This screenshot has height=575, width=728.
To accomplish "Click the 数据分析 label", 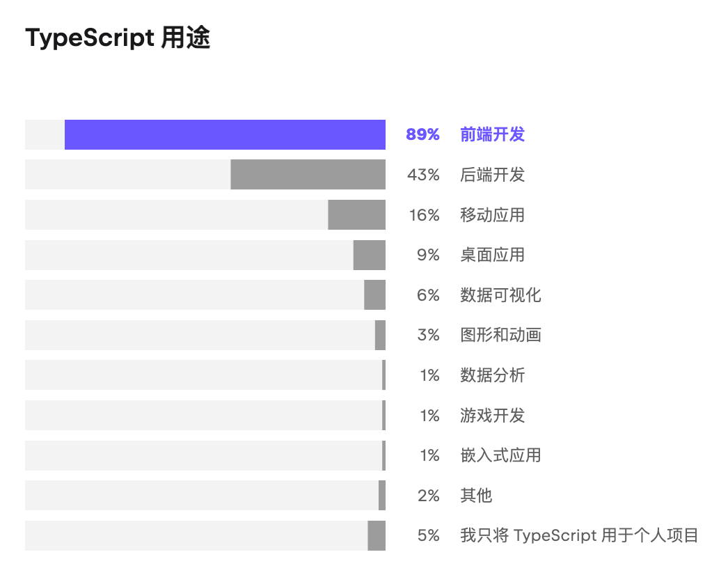I will point(492,375).
